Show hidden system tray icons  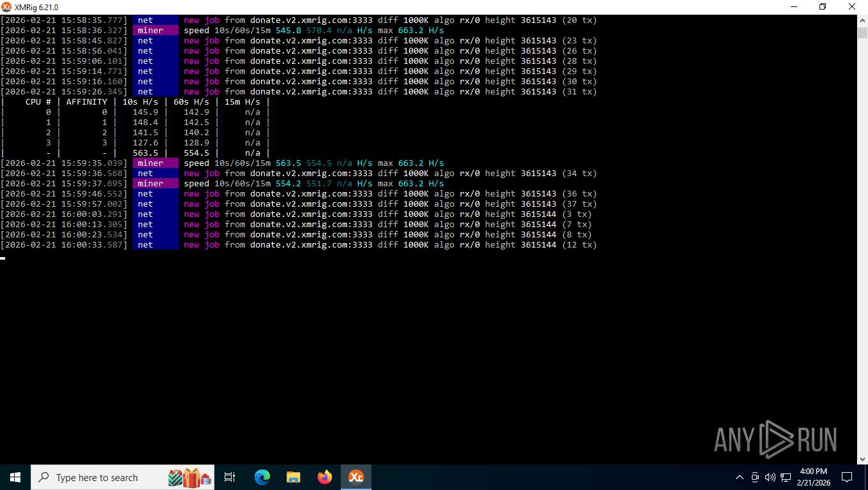pyautogui.click(x=740, y=477)
